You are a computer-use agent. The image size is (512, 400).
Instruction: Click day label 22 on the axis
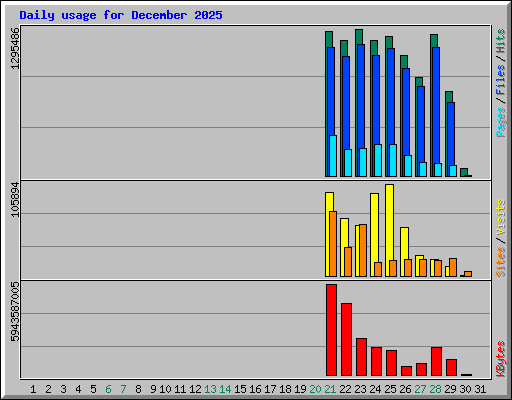point(345,389)
